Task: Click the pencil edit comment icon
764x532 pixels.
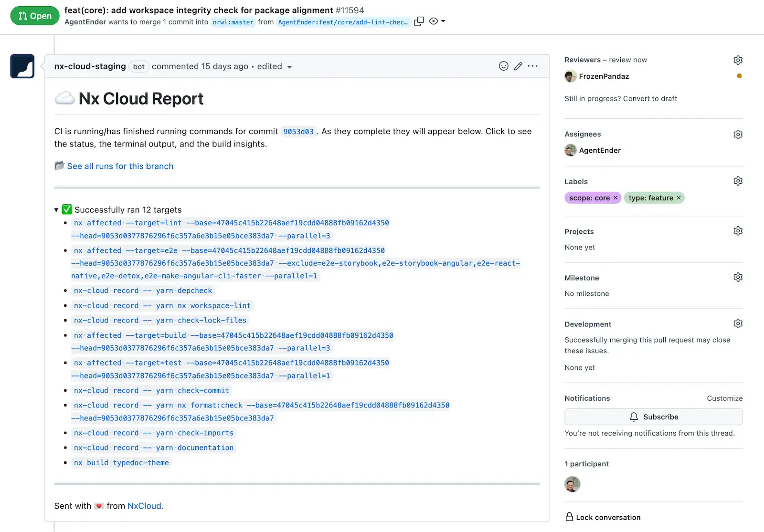Action: click(518, 66)
